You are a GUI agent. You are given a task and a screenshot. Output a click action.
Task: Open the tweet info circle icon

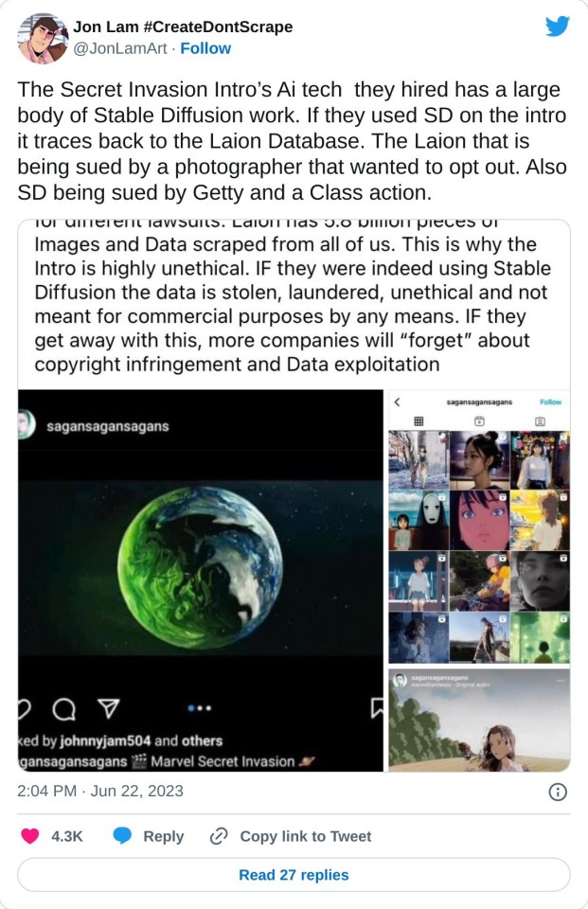pos(558,792)
